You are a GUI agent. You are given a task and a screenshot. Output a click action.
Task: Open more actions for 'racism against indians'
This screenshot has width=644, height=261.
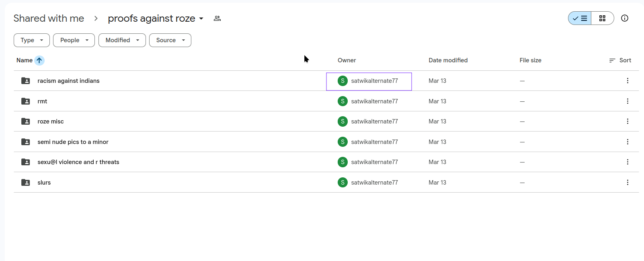628,81
